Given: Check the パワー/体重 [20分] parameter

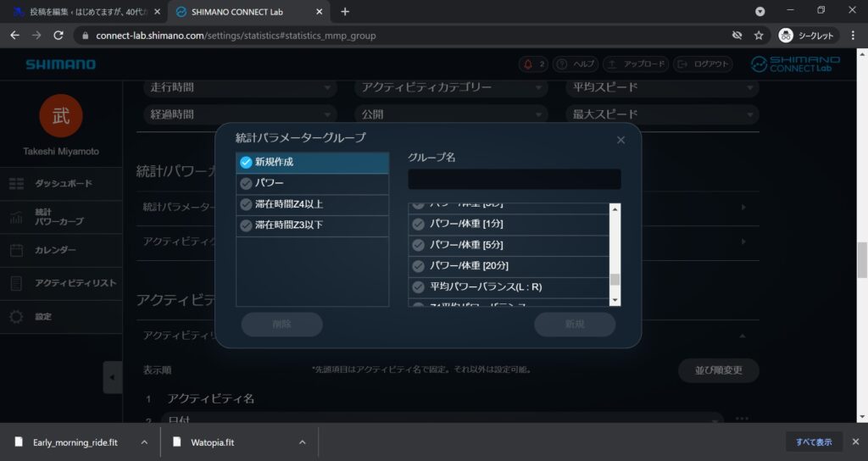Looking at the screenshot, I should pos(418,266).
